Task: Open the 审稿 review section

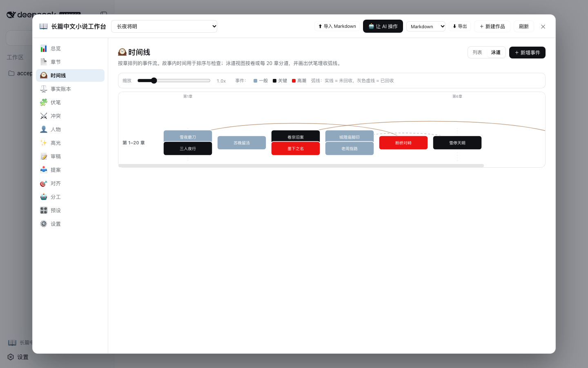Action: [70, 156]
